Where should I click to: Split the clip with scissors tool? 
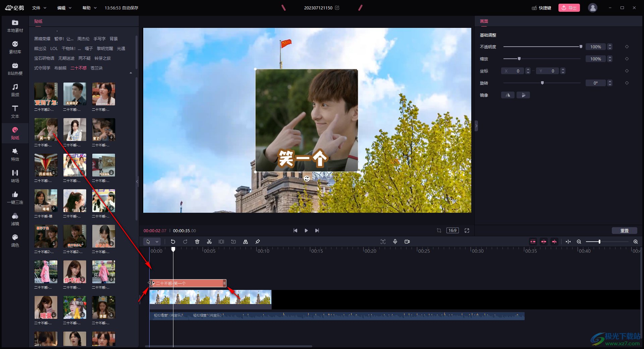point(209,242)
